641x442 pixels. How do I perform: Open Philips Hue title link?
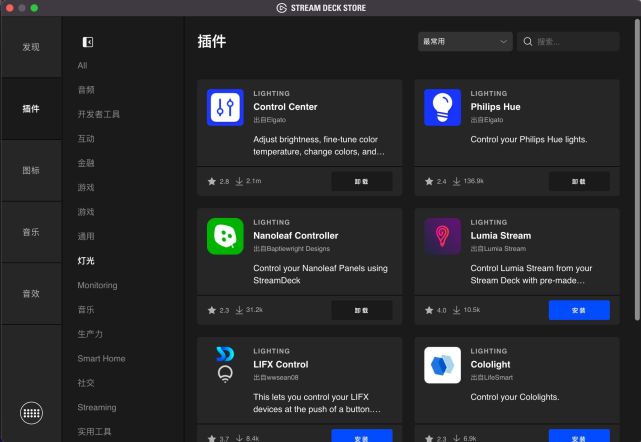(x=495, y=107)
